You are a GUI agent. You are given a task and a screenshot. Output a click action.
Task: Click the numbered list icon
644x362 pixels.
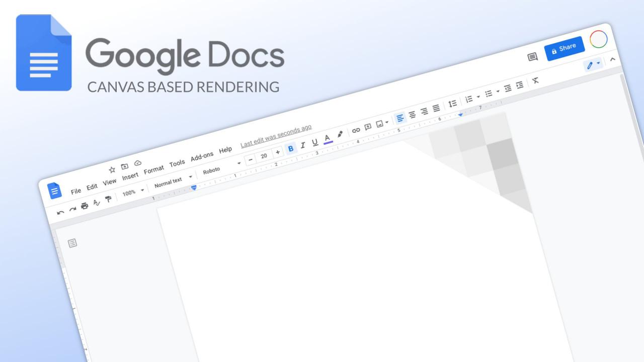click(468, 99)
